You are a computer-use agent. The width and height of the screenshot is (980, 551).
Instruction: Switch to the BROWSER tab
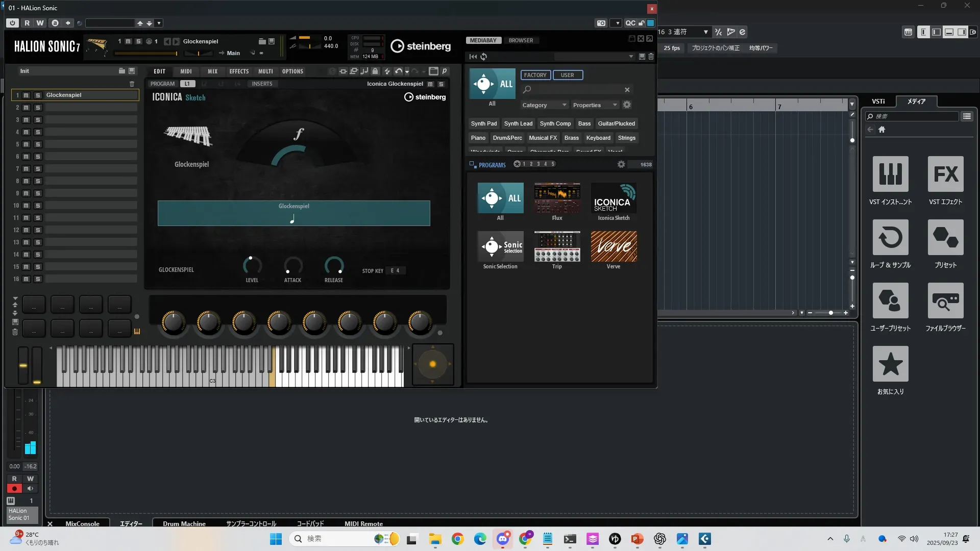pyautogui.click(x=521, y=40)
